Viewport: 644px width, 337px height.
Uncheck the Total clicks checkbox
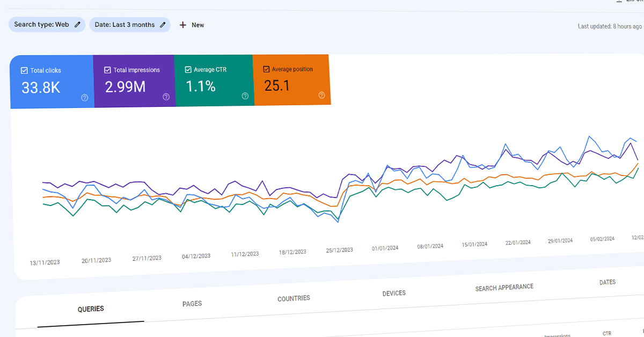(x=24, y=70)
